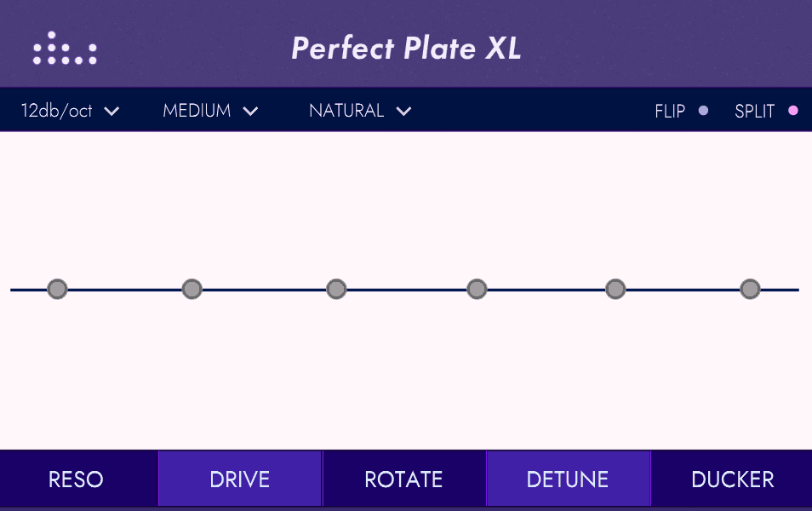Open the DUCKER tab
Viewport: 812px width, 511px height.
(x=732, y=479)
